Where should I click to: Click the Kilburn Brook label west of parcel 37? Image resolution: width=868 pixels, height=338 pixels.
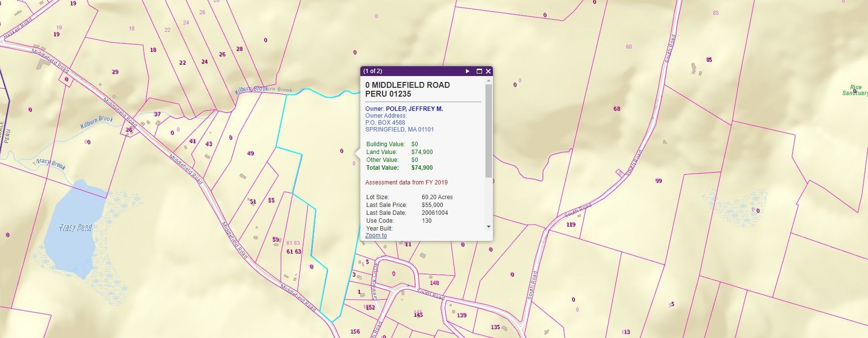97,122
